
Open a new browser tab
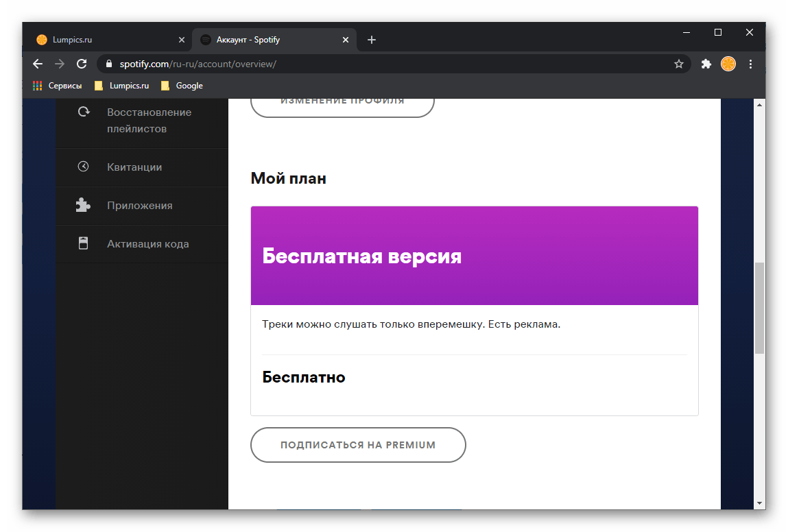[x=372, y=40]
